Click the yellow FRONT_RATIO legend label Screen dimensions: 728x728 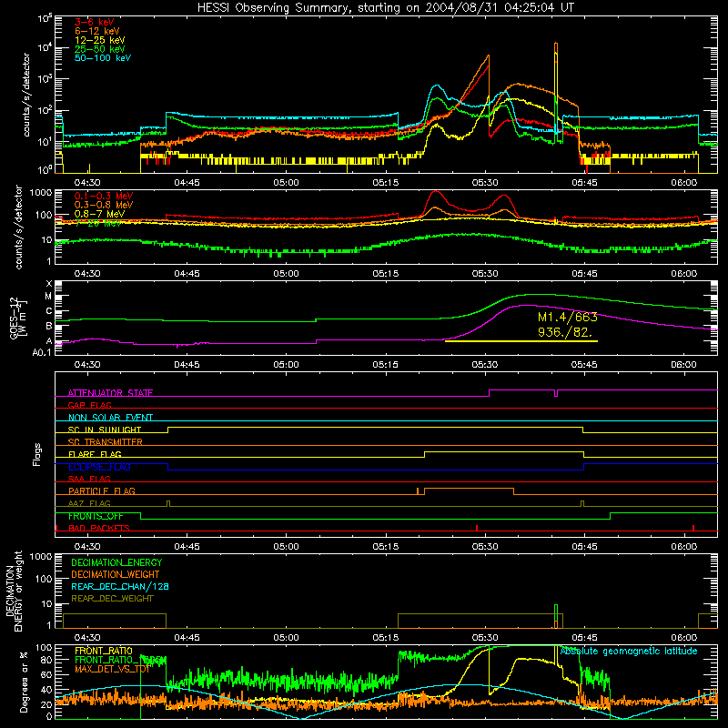coord(104,651)
